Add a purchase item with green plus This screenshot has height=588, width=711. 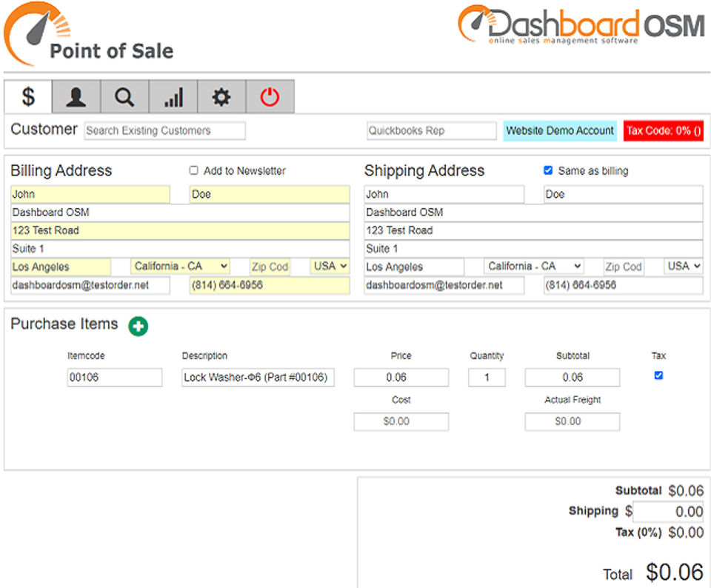(x=138, y=326)
